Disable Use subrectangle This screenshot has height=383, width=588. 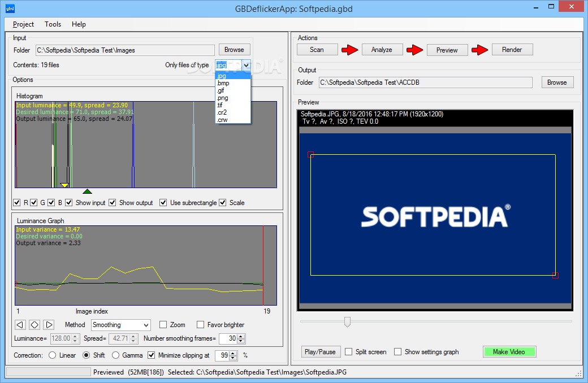(163, 203)
